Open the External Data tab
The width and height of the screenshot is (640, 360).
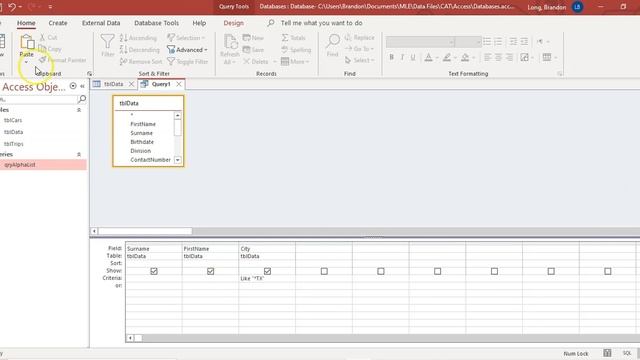click(101, 23)
